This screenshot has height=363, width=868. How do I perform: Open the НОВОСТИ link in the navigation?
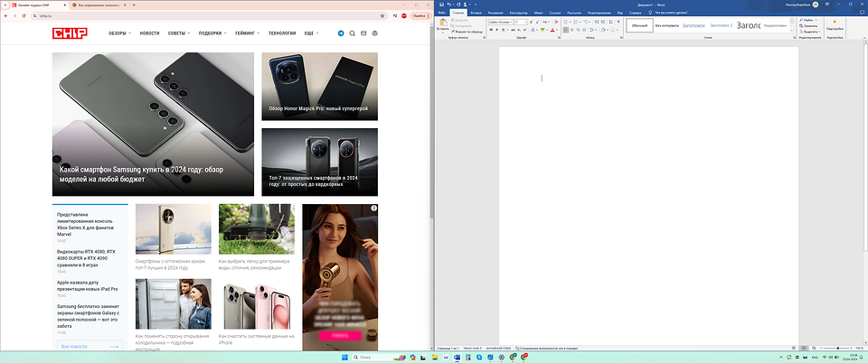[149, 33]
